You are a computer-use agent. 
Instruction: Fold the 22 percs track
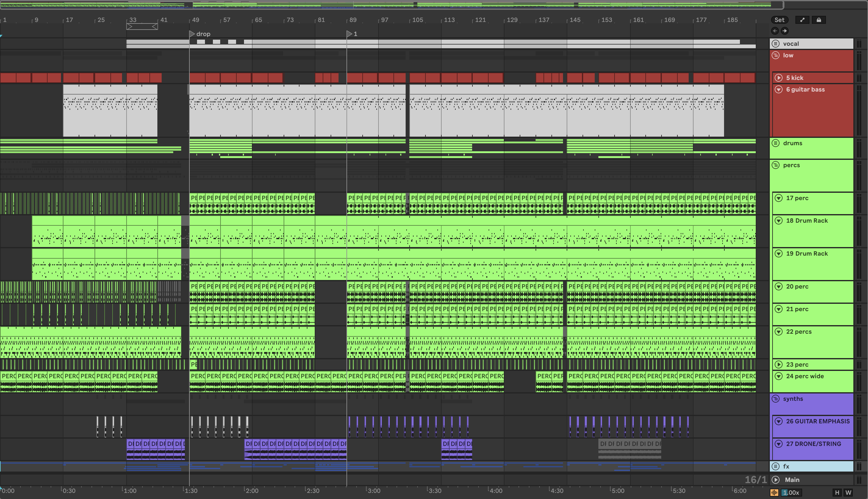tap(779, 332)
